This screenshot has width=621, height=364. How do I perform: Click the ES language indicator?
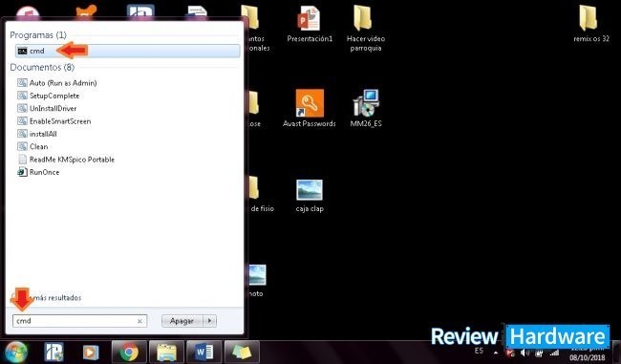[x=479, y=351]
